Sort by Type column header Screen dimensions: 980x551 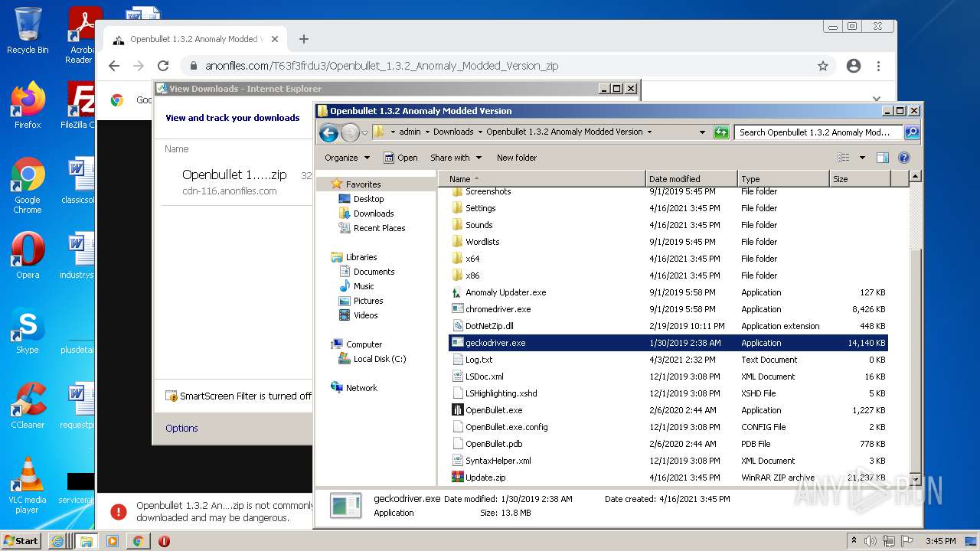pyautogui.click(x=783, y=179)
